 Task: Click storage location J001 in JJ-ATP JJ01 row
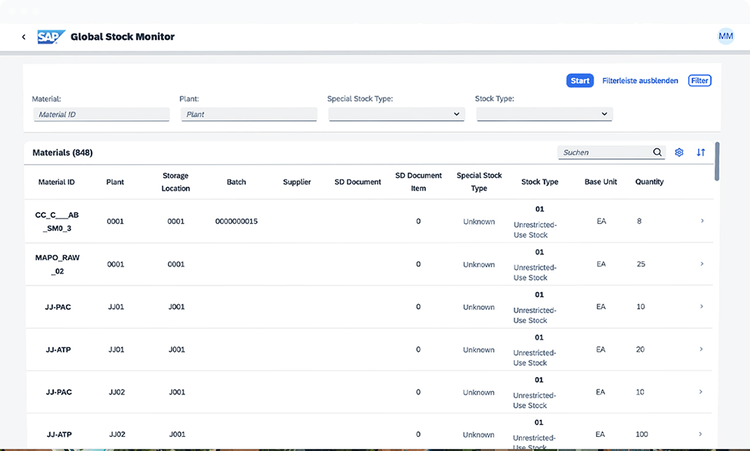pyautogui.click(x=176, y=350)
